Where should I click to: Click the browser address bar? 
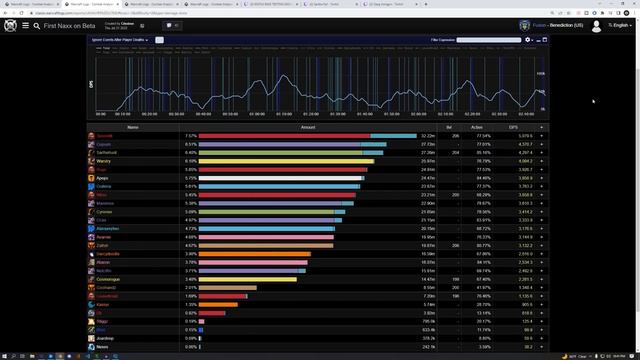click(286, 13)
